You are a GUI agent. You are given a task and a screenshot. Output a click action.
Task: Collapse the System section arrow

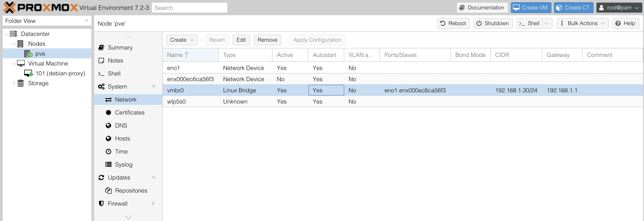pyautogui.click(x=153, y=87)
